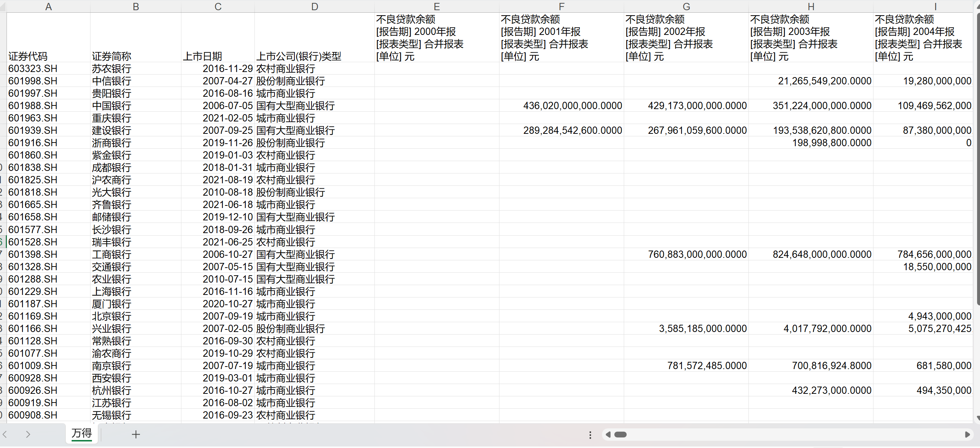Click the three-dot sheet bar resize handle
The image size is (980, 448).
[x=590, y=435]
